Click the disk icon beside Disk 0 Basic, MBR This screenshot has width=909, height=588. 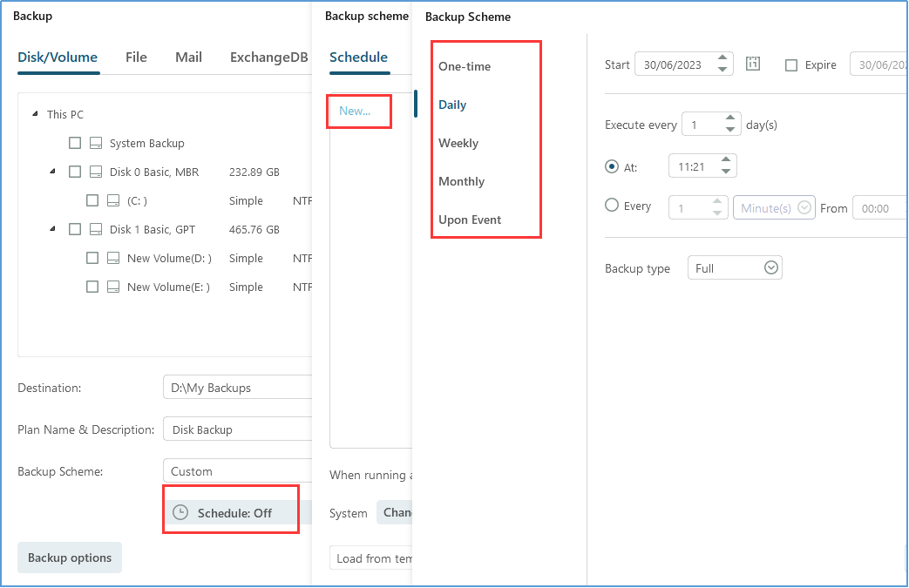(94, 171)
